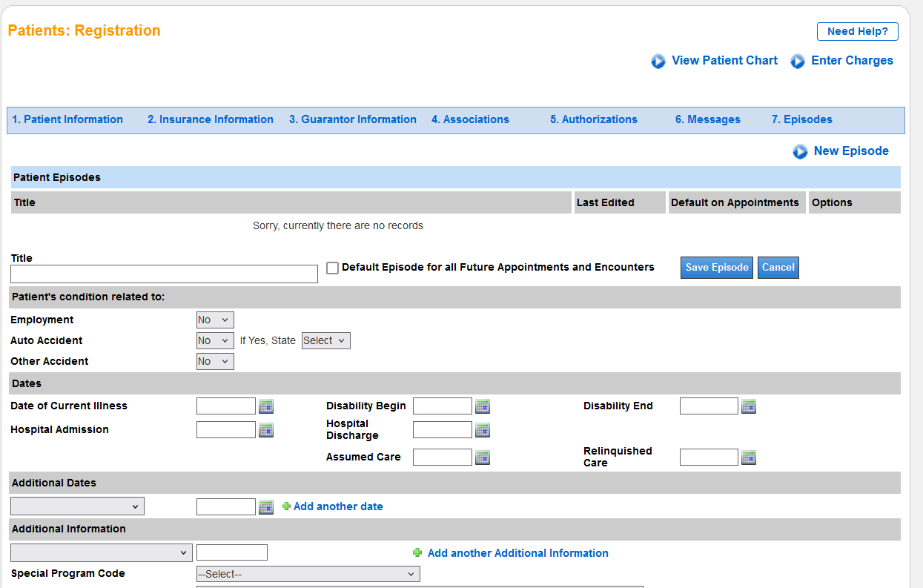This screenshot has width=923, height=588.
Task: Open calendar picker for Disability End
Action: pyautogui.click(x=749, y=406)
